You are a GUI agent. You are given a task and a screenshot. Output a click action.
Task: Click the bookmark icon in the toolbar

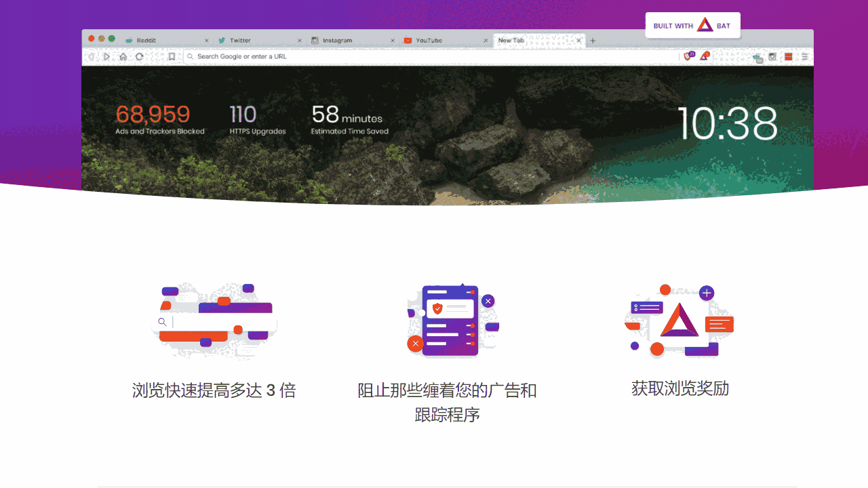point(172,56)
